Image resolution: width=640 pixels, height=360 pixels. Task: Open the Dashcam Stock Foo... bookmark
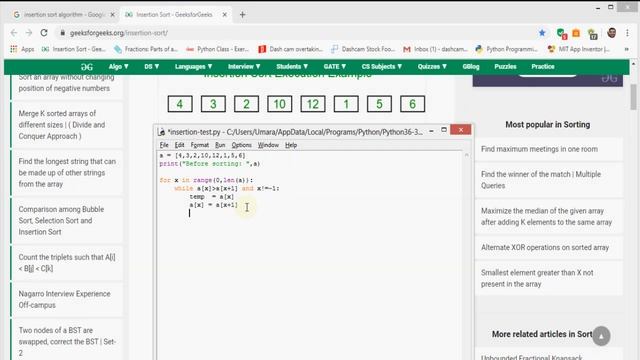point(363,49)
